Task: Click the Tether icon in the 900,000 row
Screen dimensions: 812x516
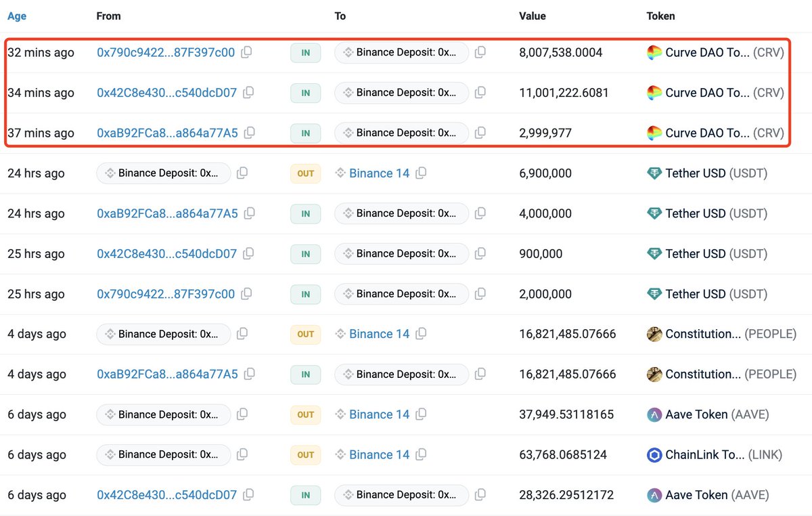Action: [654, 254]
